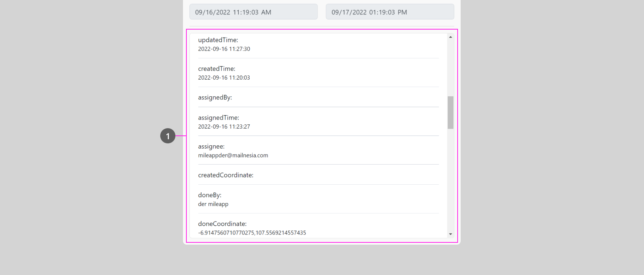Focus the 09/16/2022 11:19:03 AM date field
This screenshot has width=644, height=275.
[253, 12]
